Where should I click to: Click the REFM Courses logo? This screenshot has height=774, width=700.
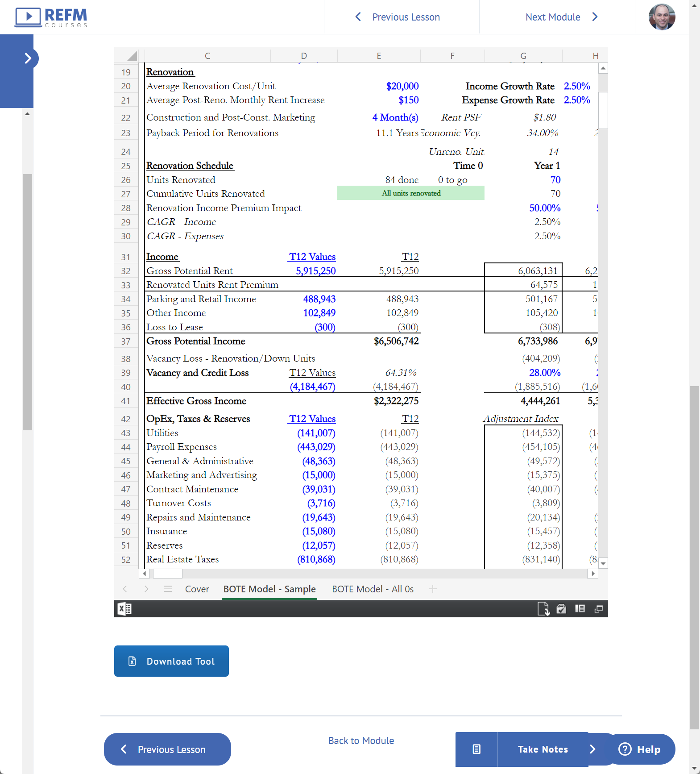click(51, 17)
